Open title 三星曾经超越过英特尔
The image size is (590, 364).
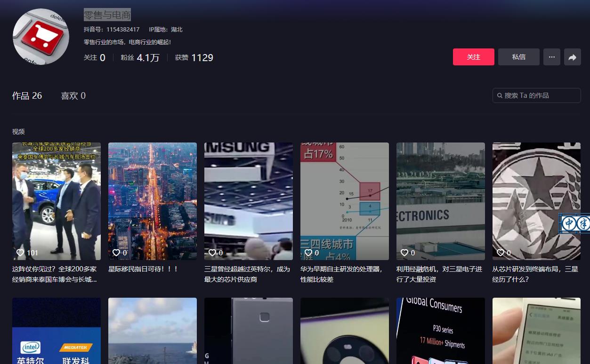click(247, 274)
